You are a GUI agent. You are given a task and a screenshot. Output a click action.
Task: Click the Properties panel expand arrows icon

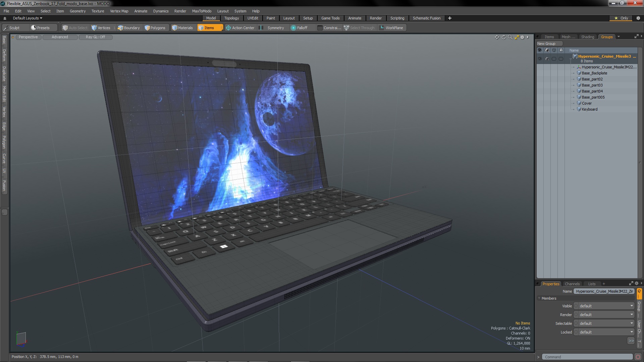point(631,284)
